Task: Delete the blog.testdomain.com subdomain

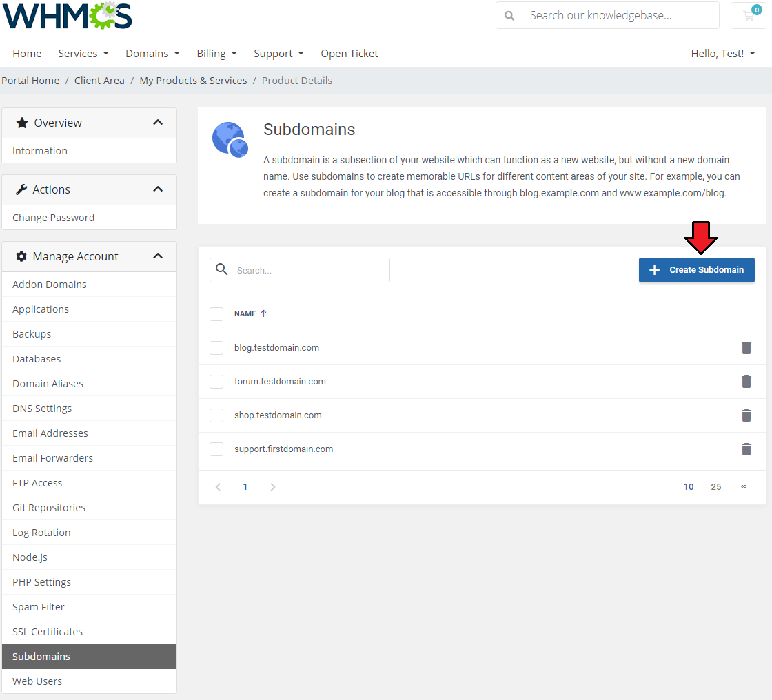Action: point(746,348)
